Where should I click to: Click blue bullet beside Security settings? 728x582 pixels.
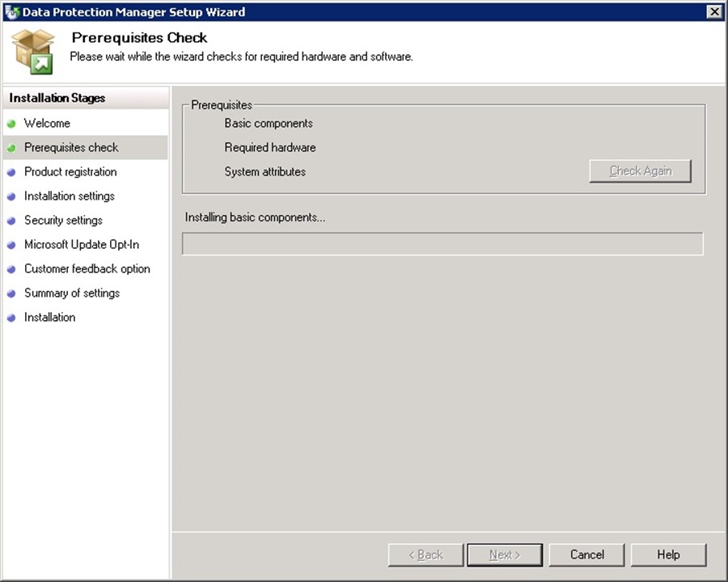point(11,221)
